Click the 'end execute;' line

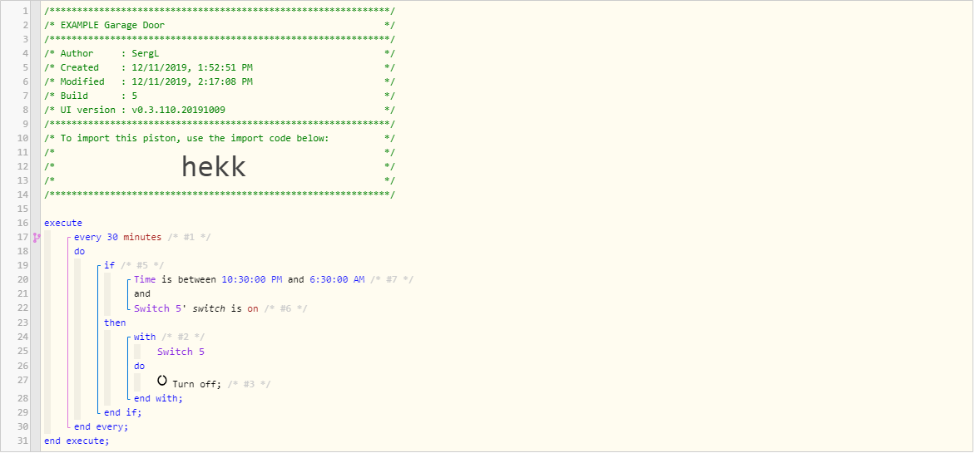click(x=77, y=441)
